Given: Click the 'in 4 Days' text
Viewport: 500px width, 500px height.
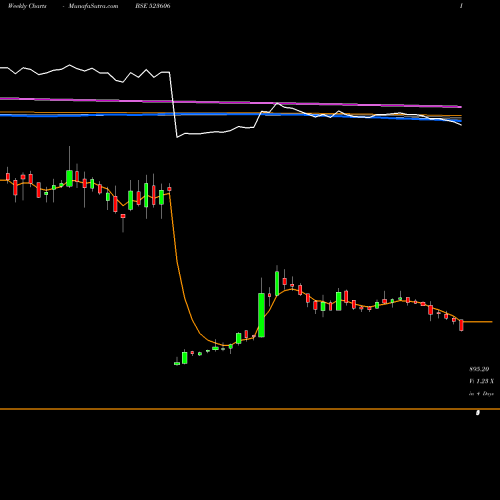Looking at the screenshot, I should tap(481, 394).
